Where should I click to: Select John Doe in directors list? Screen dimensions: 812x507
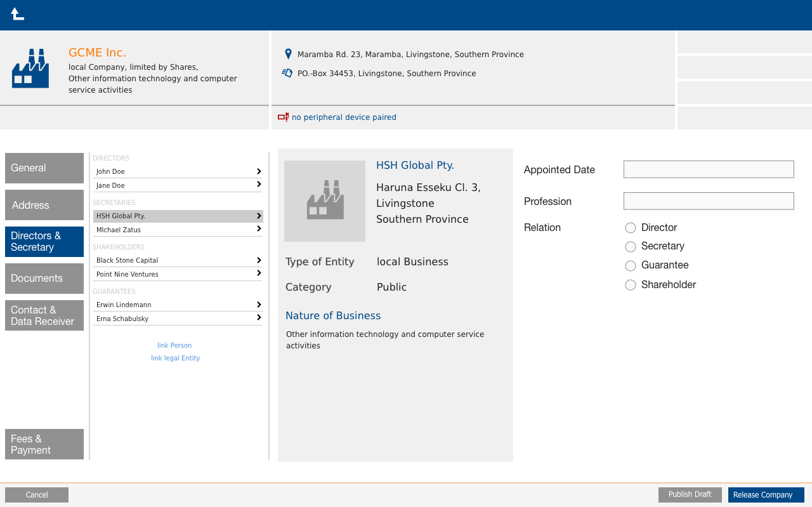(x=178, y=171)
